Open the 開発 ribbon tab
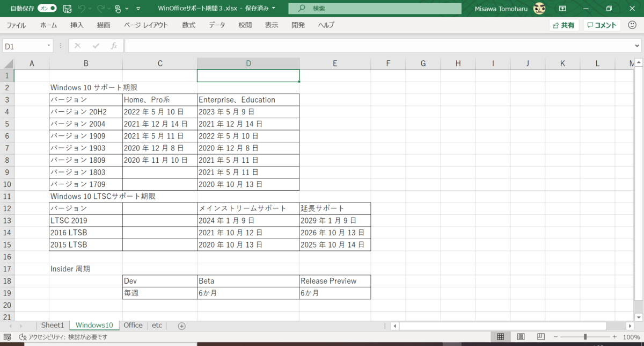 pyautogui.click(x=298, y=25)
